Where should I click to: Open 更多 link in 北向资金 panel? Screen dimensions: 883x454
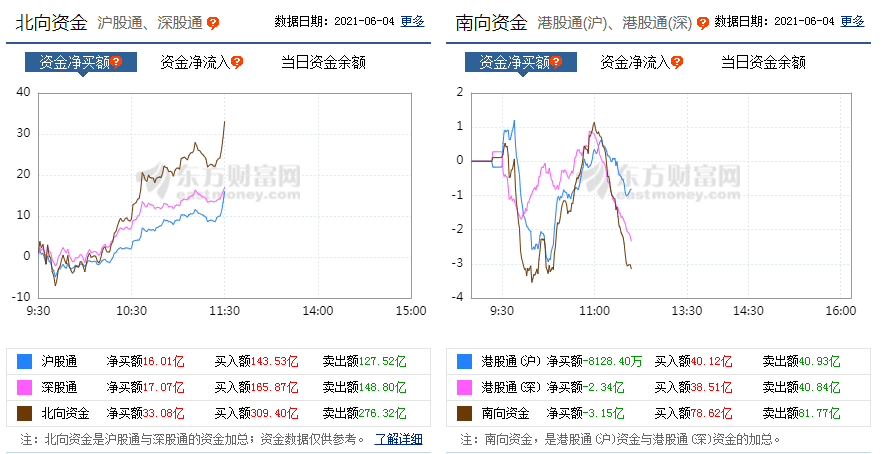412,21
